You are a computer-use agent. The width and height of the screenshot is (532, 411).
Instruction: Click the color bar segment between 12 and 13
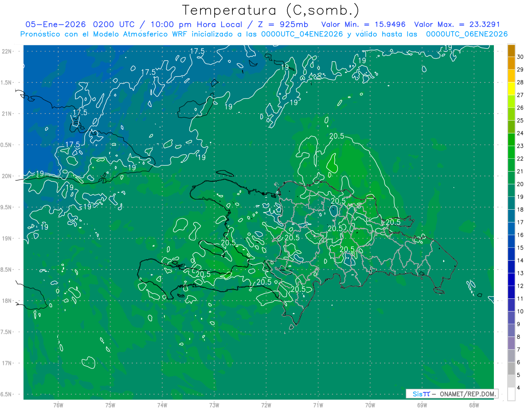tap(511, 280)
